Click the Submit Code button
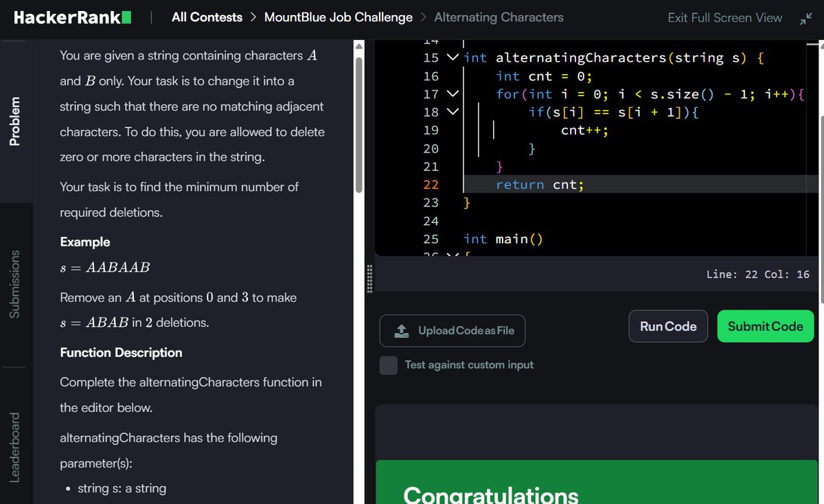Image resolution: width=824 pixels, height=504 pixels. pos(766,326)
